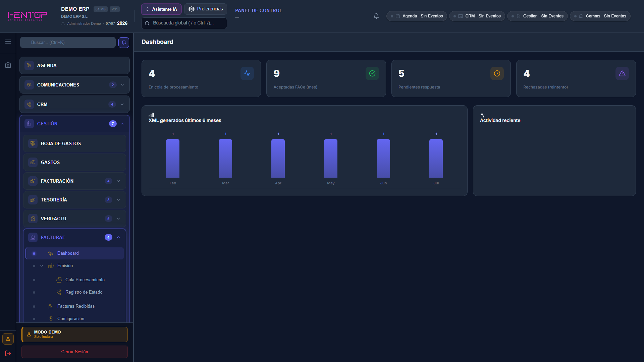Screen dimensions: 644x362
Task: Click the search magnifier in global search
Action: (147, 23)
